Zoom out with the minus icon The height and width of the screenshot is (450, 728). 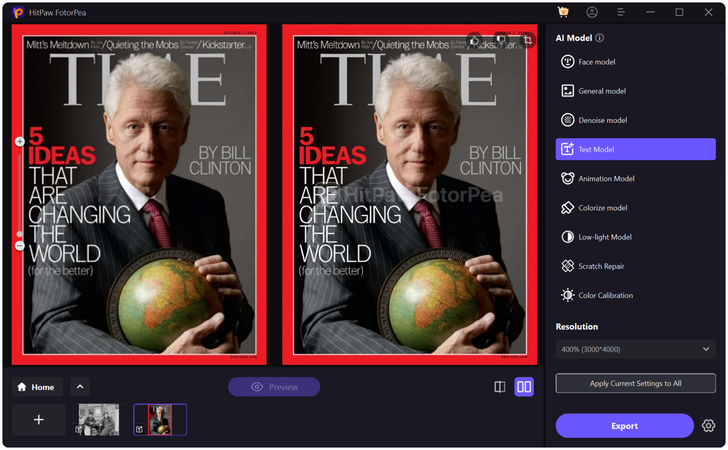(20, 246)
